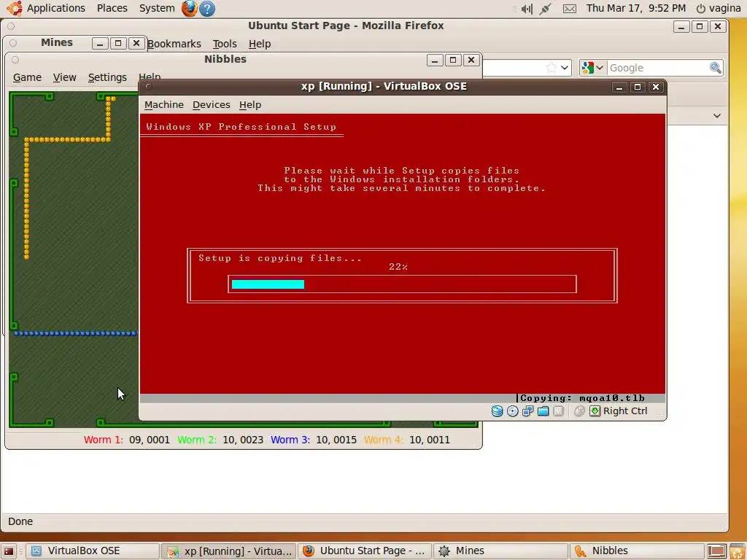Click the 'Windows XP Professional Setup' heading
747x560 pixels.
241,127
